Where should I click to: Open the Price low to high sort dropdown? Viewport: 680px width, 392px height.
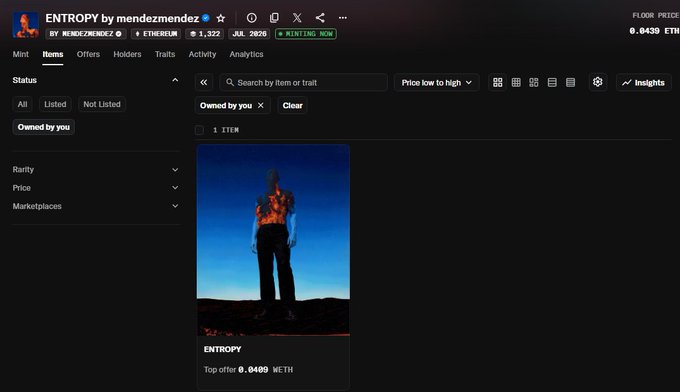pos(437,82)
